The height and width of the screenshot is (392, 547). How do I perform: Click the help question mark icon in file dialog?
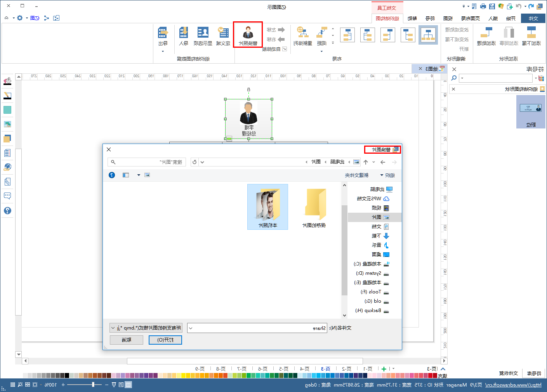[x=112, y=175]
